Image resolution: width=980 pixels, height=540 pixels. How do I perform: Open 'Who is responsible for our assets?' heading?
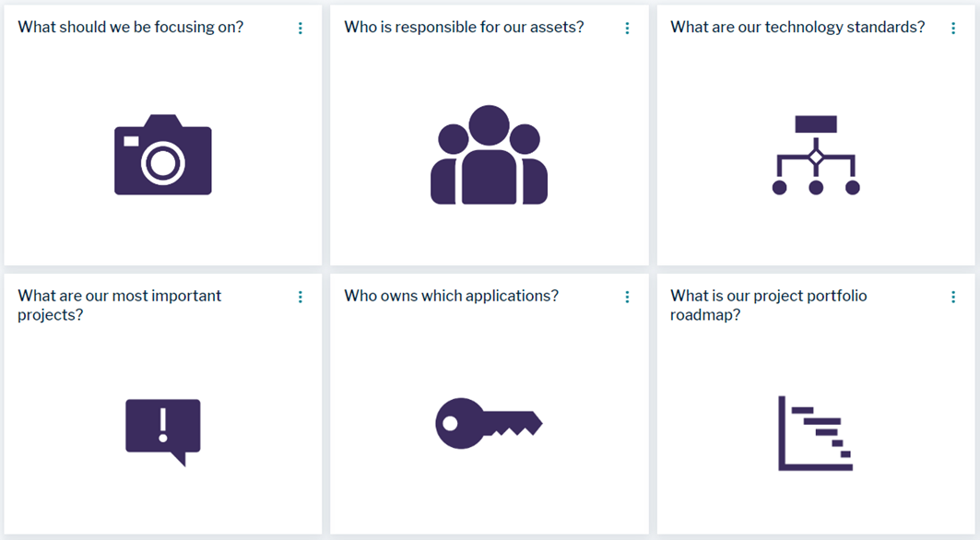[464, 27]
